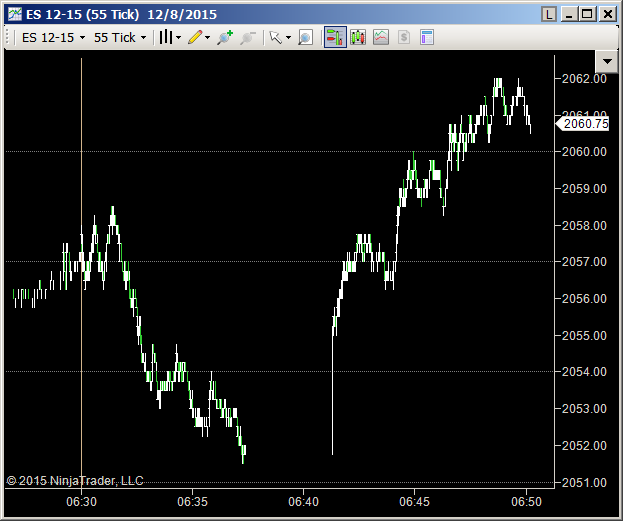Expand the cursor type dropdown arrow

(288, 38)
